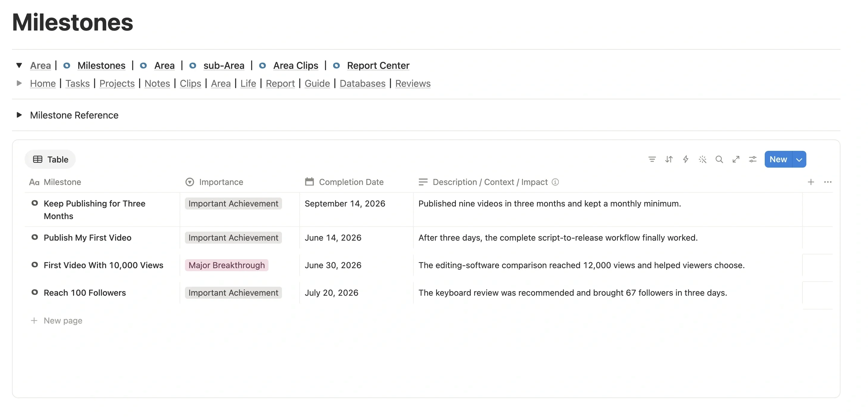This screenshot has width=868, height=419.
Task: Open the sub-Area link
Action: (224, 65)
